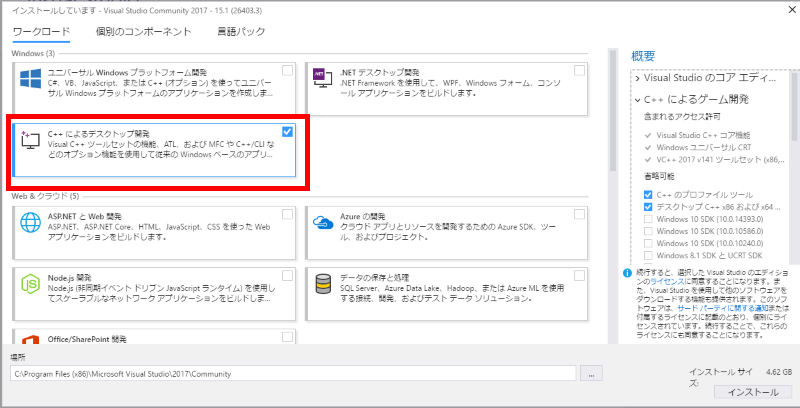
Task: Uncheck the C++ によるデスクトップ開発 workload
Action: pos(288,132)
